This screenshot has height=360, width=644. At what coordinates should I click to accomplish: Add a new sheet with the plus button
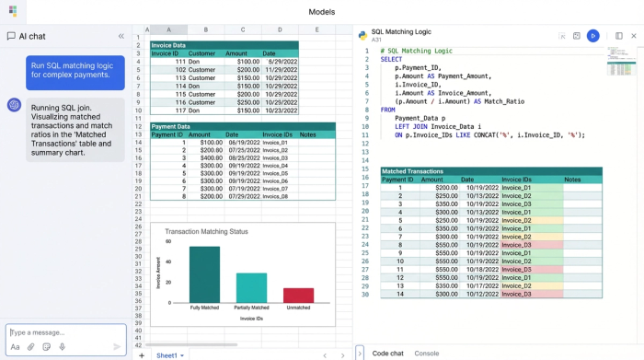pos(142,355)
